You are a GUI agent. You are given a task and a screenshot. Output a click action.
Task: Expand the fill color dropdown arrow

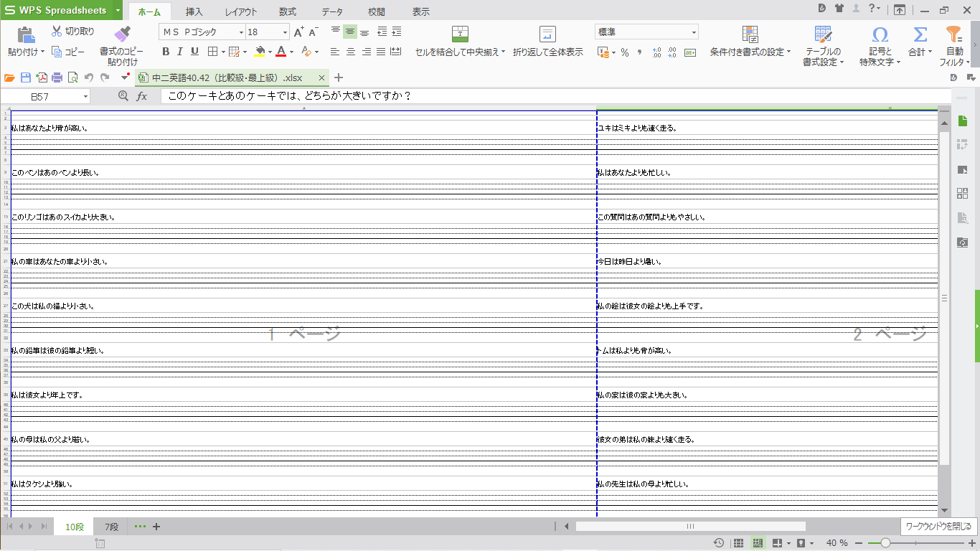[270, 52]
